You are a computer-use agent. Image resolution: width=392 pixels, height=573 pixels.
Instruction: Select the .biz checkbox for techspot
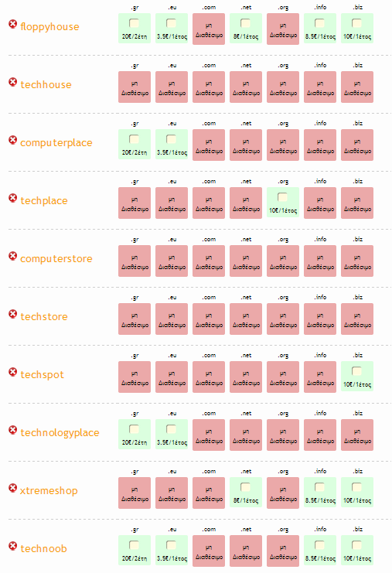click(356, 371)
